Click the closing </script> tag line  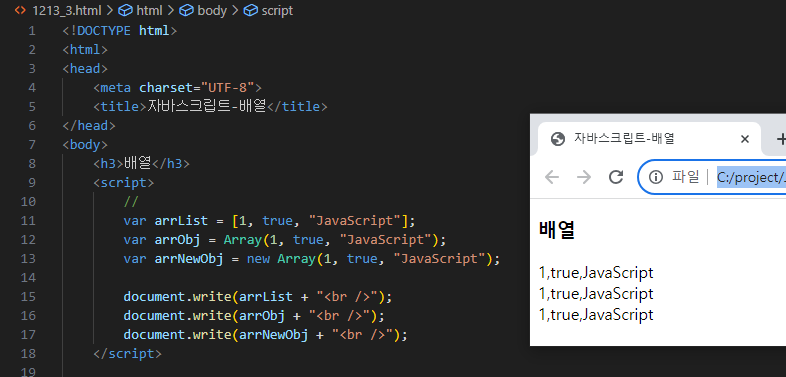click(x=128, y=353)
